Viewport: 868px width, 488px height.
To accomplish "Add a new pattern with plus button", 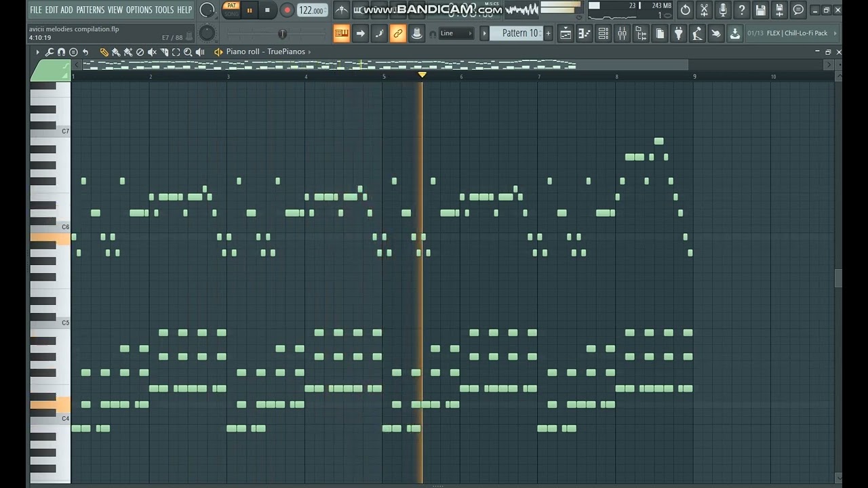I will click(x=548, y=33).
